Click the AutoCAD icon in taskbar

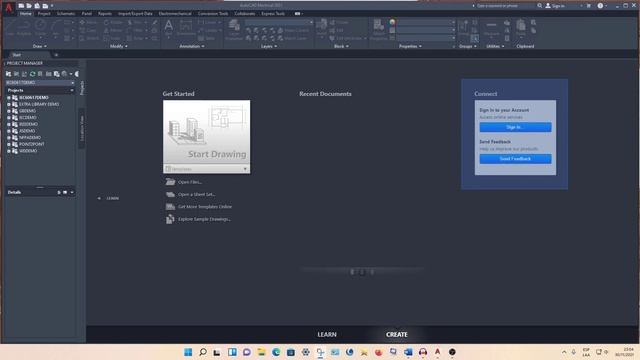(438, 352)
